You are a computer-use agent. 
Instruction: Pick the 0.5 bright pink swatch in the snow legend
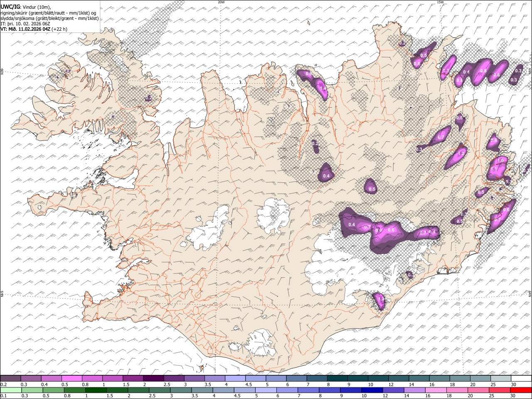pyautogui.click(x=72, y=378)
